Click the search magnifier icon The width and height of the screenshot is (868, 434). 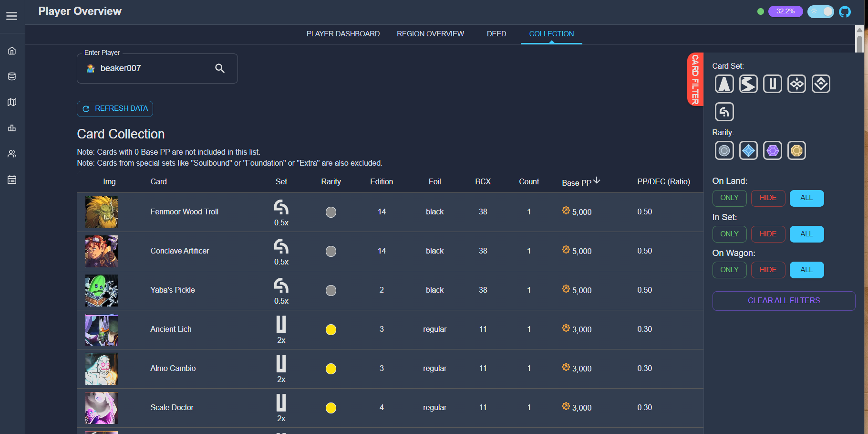(220, 68)
